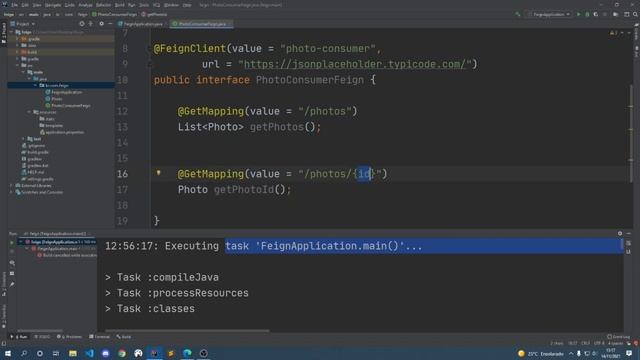Viewport: 640px width, 360px height.
Task: Open the jsonplaceholder.typicode.com URL link
Action: coord(354,64)
